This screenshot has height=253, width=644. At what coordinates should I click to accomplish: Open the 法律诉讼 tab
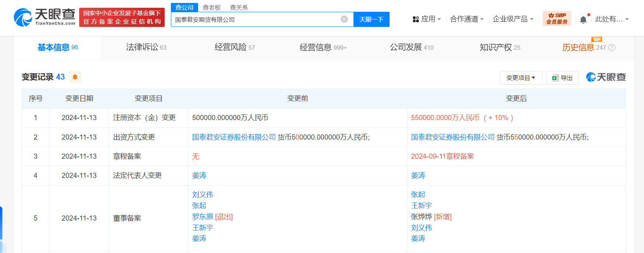pyautogui.click(x=146, y=48)
